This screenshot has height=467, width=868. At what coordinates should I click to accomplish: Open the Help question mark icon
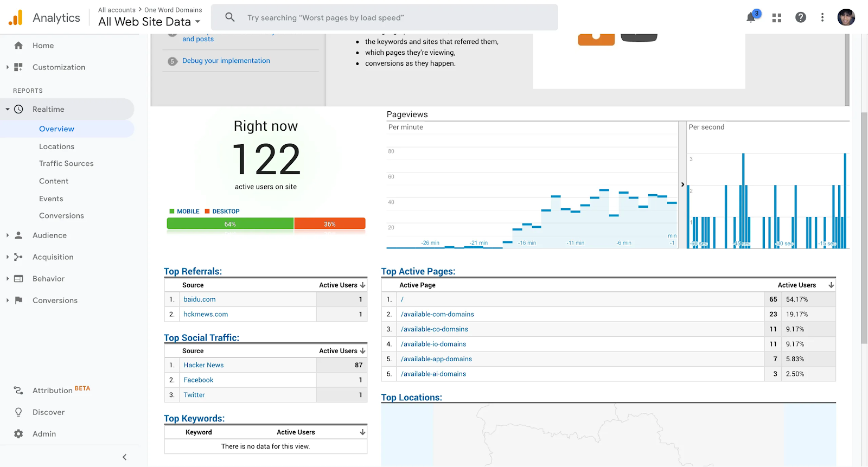point(801,17)
